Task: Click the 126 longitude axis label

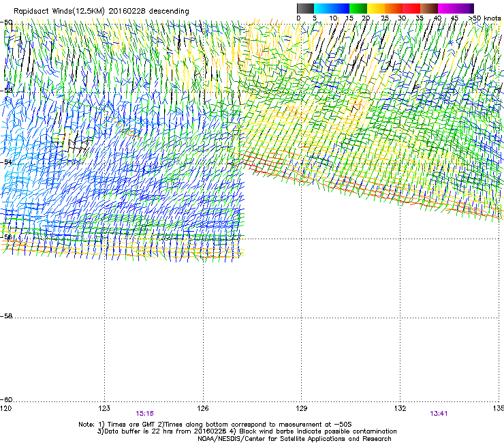Action: click(x=203, y=408)
